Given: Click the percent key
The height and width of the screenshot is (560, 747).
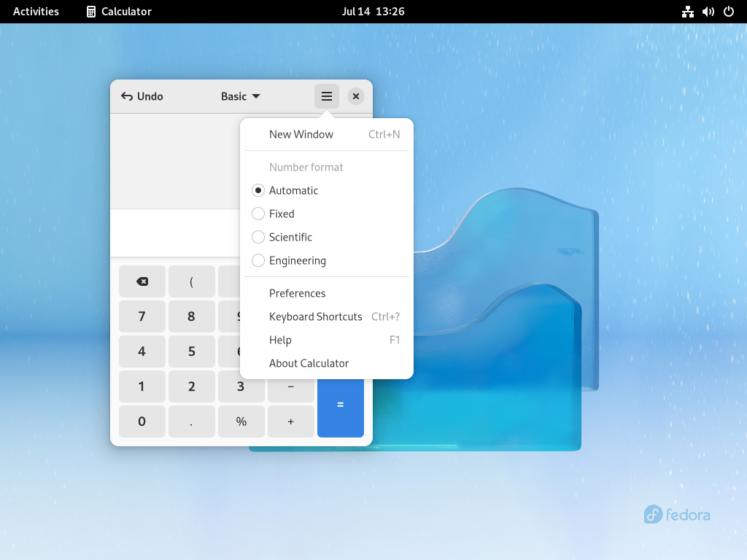Looking at the screenshot, I should pos(241,421).
